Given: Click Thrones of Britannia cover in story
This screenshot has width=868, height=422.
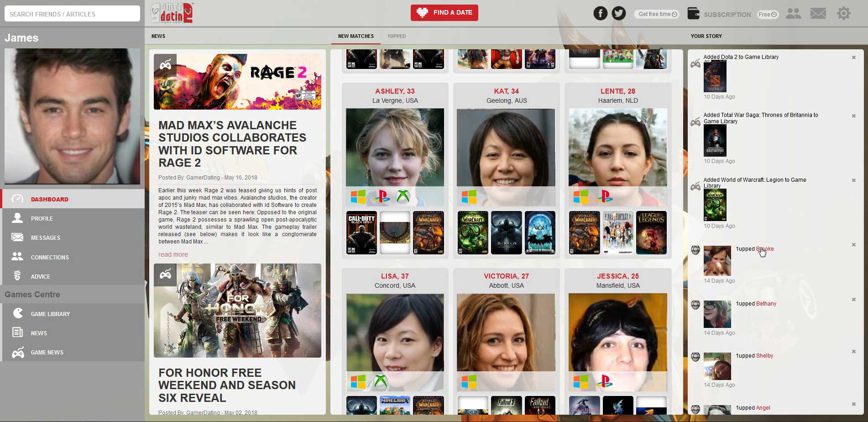Looking at the screenshot, I should tap(715, 141).
